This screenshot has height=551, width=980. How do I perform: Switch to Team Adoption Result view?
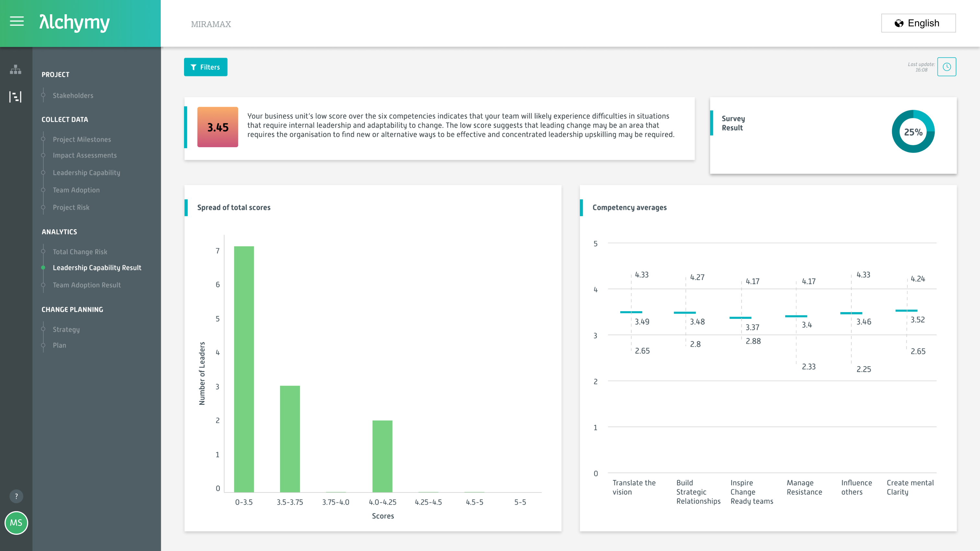[87, 285]
